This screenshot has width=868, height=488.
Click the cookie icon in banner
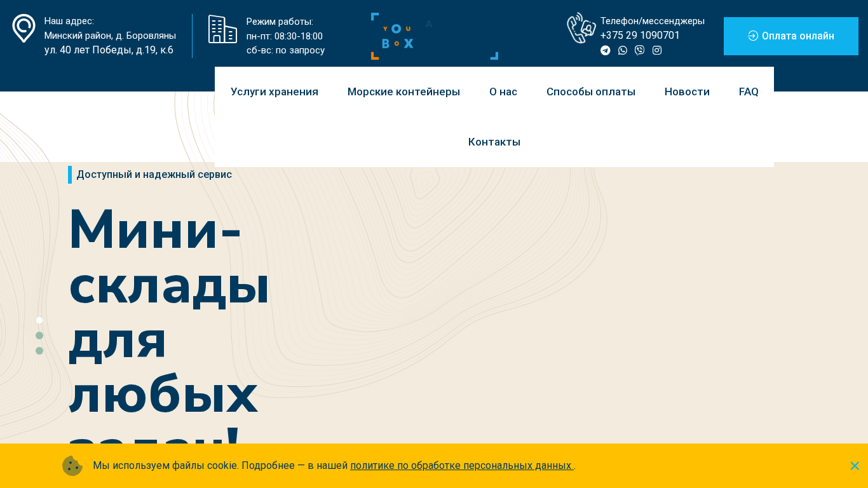(72, 466)
